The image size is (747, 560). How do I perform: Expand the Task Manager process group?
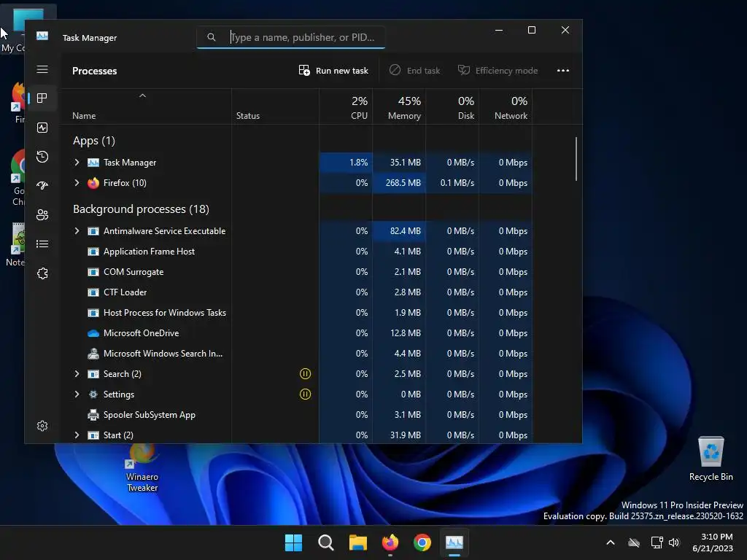(x=77, y=163)
